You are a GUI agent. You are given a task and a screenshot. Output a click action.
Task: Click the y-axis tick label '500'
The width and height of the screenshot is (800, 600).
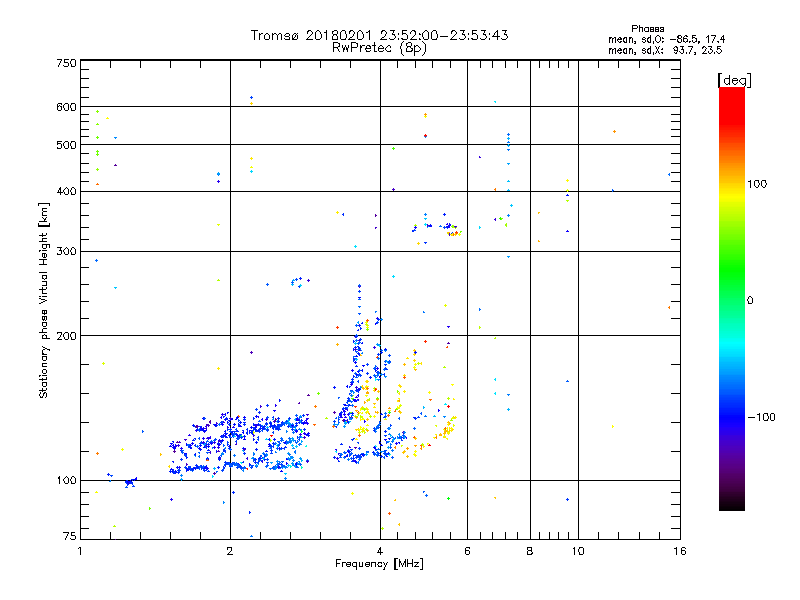point(66,145)
